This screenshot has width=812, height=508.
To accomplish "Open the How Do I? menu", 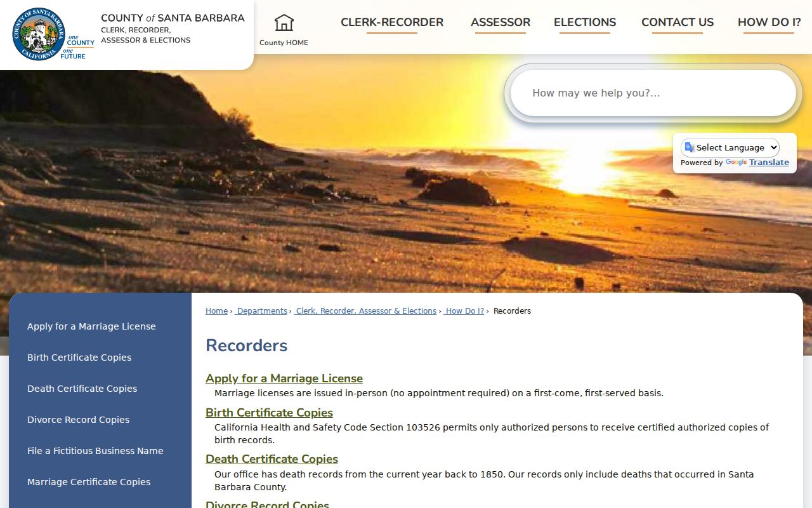I will pos(769,22).
